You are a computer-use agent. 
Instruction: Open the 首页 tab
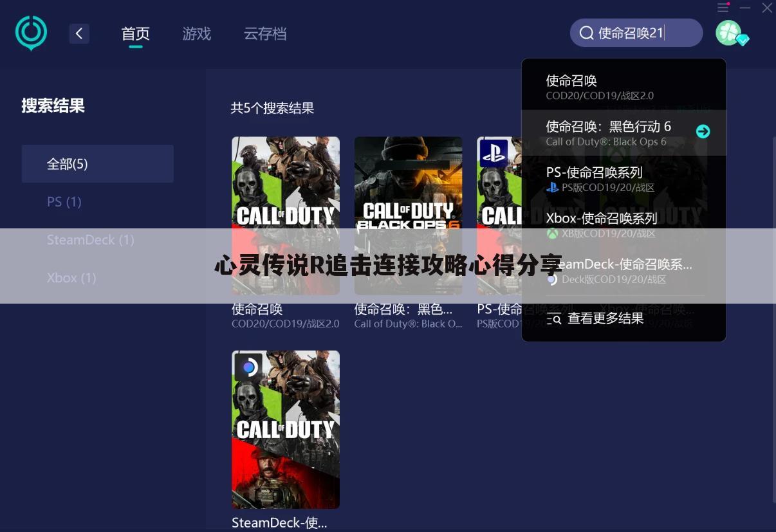[x=135, y=33]
